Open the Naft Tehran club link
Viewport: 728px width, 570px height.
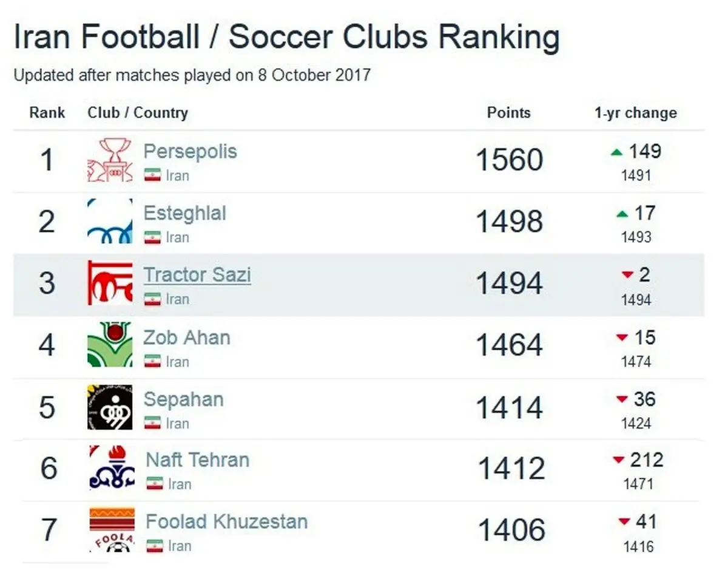[x=198, y=460]
